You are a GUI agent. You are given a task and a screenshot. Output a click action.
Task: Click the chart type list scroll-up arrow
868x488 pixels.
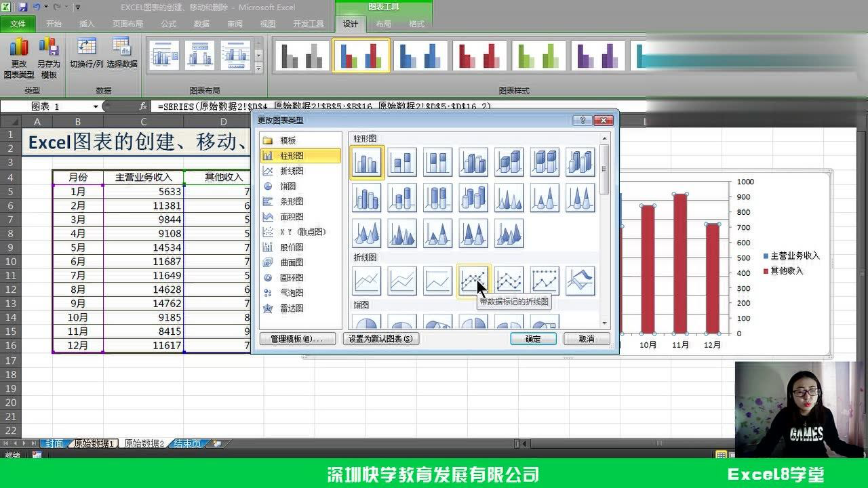(605, 138)
